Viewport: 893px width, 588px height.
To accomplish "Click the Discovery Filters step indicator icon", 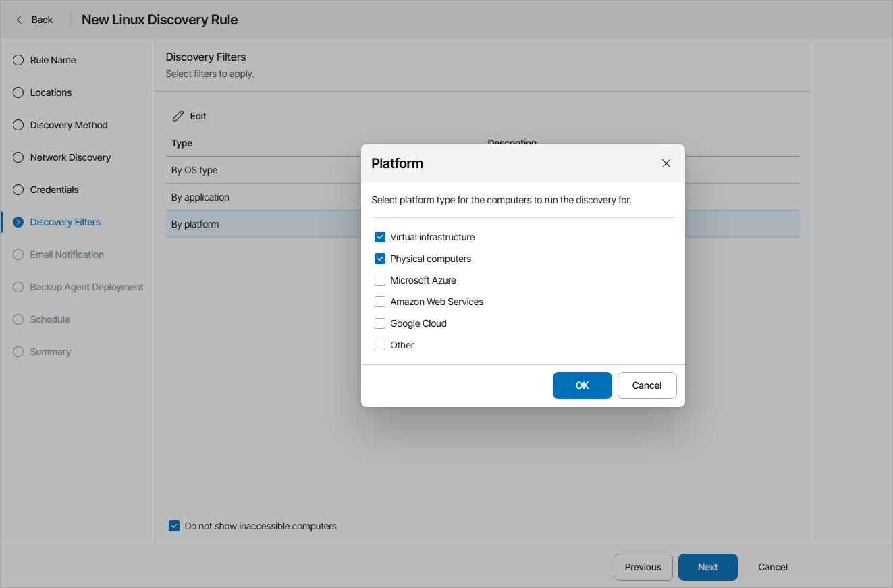I will [18, 221].
